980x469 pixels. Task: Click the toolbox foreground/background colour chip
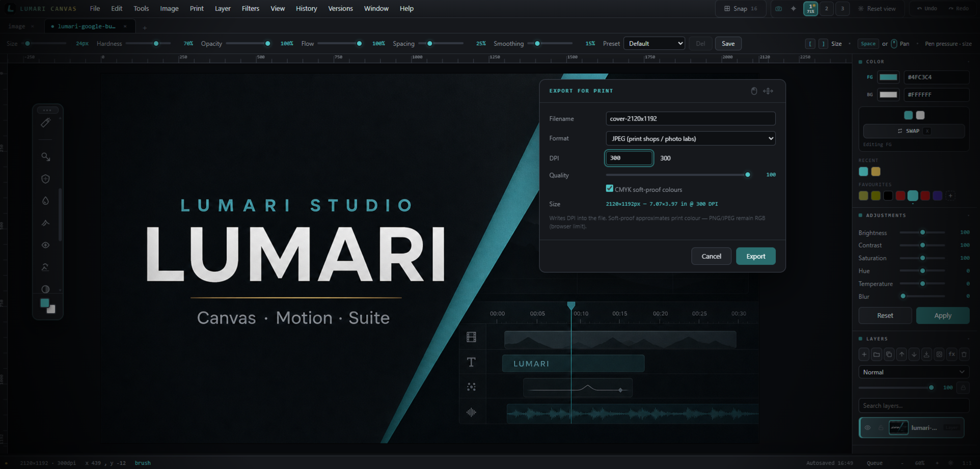tap(48, 306)
